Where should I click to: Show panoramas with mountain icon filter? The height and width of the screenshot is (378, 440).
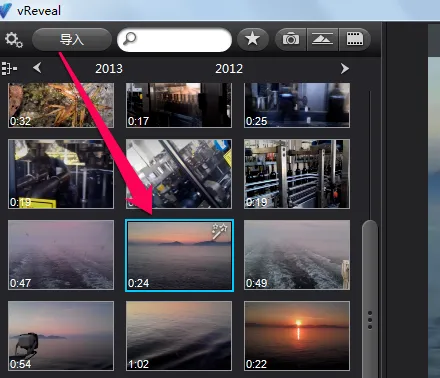[x=322, y=39]
